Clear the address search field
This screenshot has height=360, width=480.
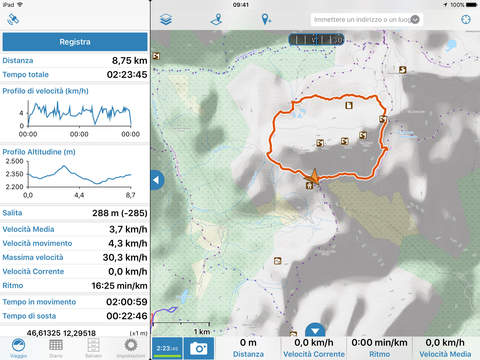[x=414, y=19]
